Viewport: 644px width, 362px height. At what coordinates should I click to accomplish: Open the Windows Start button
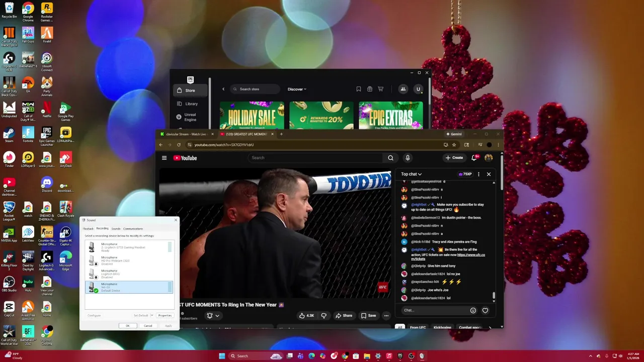[222, 356]
